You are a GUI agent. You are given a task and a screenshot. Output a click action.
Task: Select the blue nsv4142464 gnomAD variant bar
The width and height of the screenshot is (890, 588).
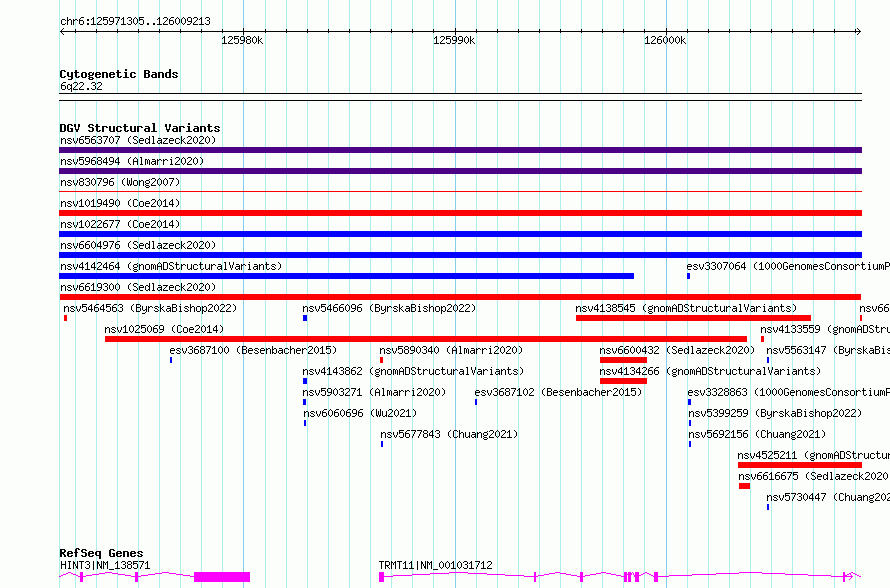(x=346, y=276)
